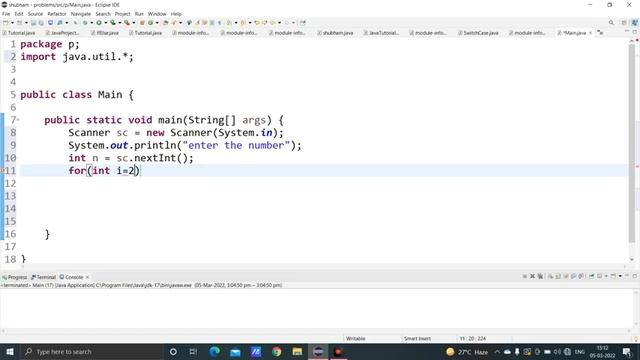The image size is (640, 360).
Task: Open the dropdown arrow beside the Debug icon
Action: point(91,23)
